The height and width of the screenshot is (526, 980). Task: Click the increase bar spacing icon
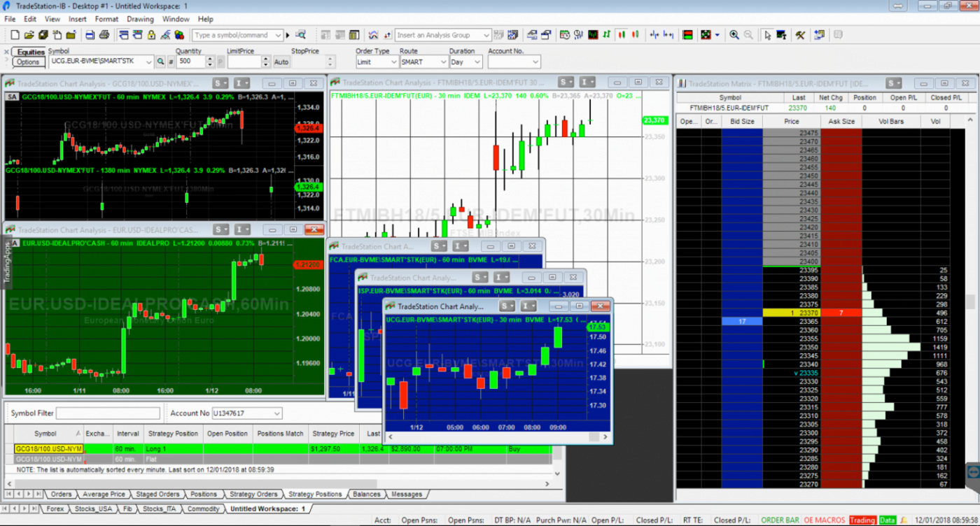pyautogui.click(x=668, y=35)
